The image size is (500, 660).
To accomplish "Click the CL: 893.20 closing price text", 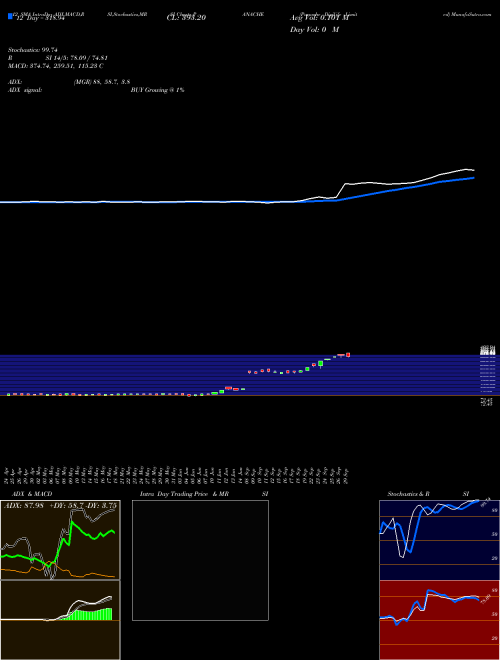I will (x=186, y=18).
